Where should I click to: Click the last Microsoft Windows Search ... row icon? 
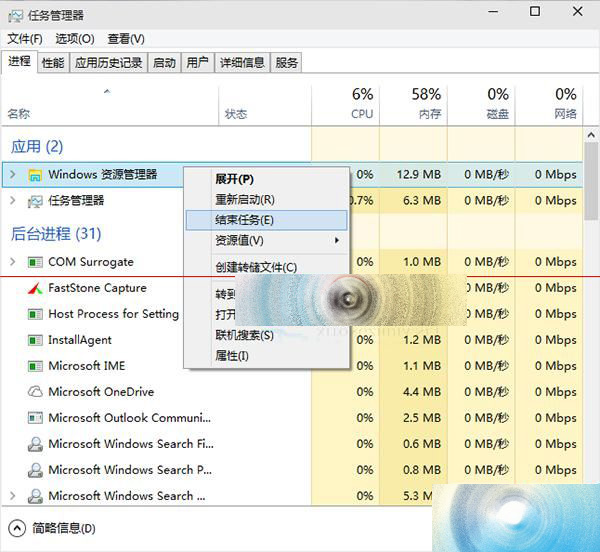click(x=35, y=496)
